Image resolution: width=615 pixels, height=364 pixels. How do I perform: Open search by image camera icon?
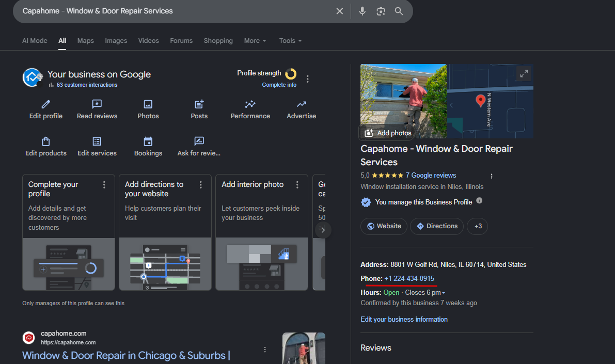(x=381, y=11)
